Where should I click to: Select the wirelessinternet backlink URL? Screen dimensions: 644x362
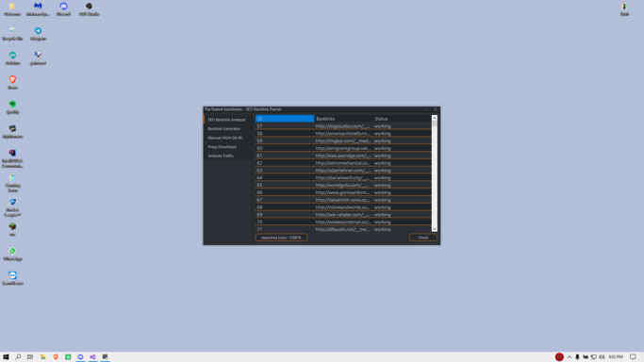(x=342, y=222)
